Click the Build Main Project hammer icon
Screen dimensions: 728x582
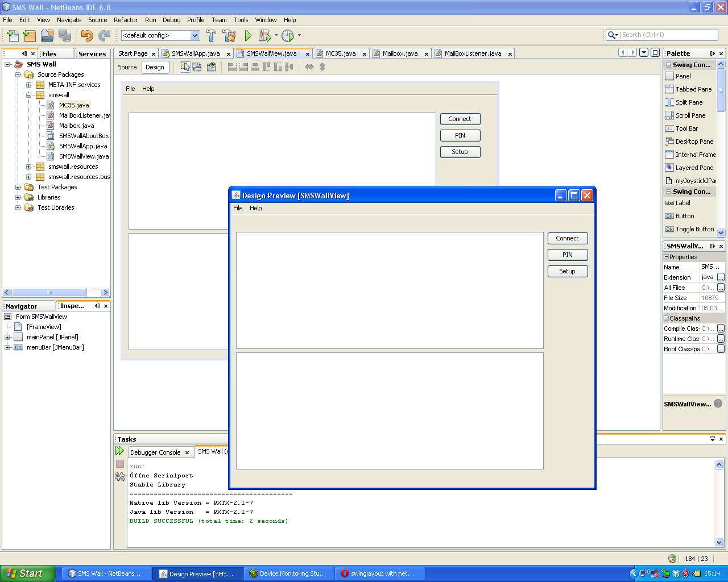point(211,35)
